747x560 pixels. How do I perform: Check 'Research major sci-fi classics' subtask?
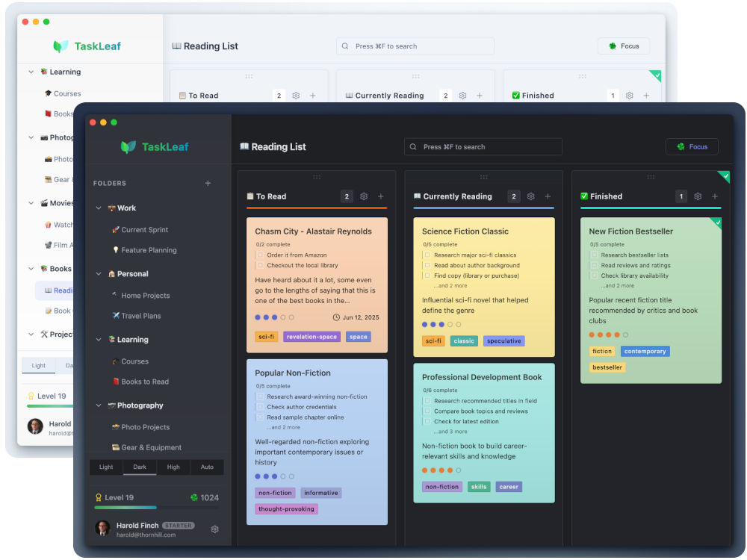click(x=427, y=255)
